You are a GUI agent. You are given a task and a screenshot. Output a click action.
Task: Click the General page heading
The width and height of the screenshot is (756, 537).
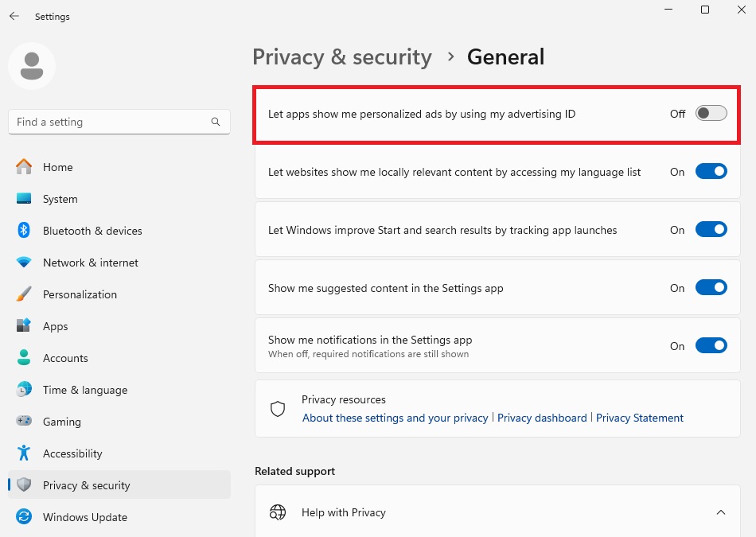506,56
